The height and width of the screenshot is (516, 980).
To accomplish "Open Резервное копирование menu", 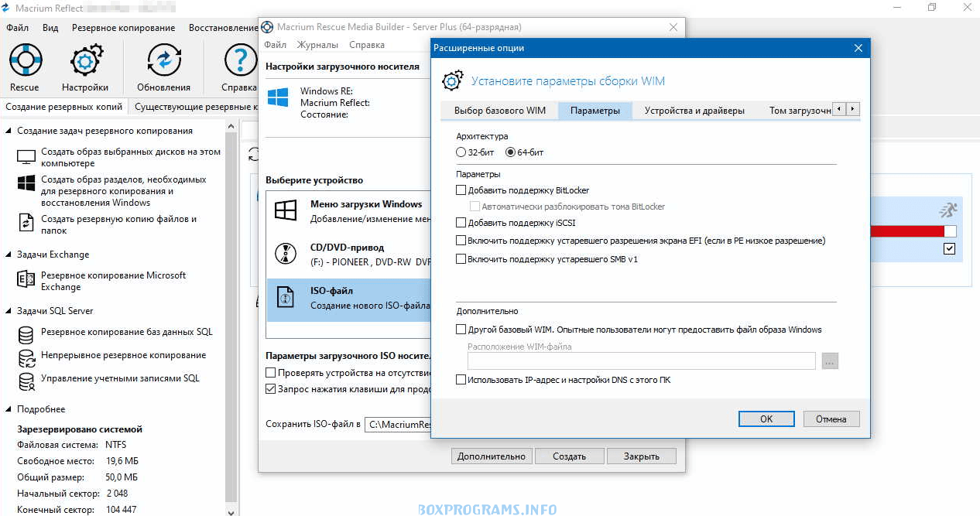I will point(123,28).
